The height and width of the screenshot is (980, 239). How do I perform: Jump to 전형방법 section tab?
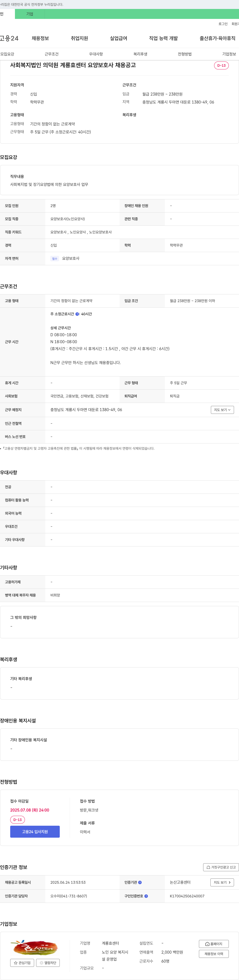(184, 54)
